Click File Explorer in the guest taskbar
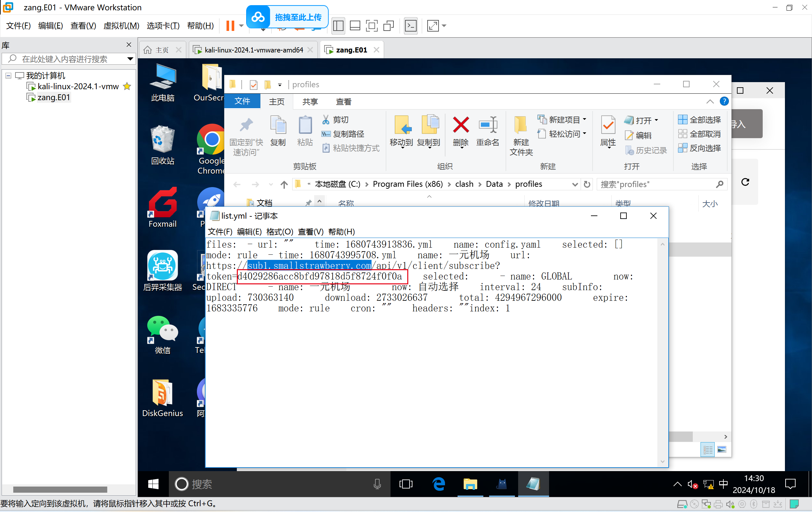 pos(470,484)
